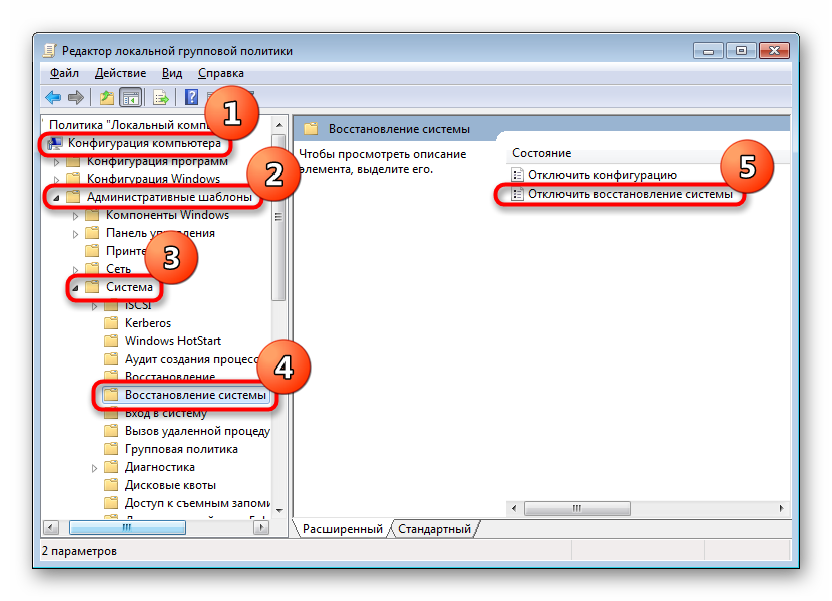Screen dimensions: 832x601
Task: Click the tree pane horizontal scrollbar thumb
Action: tap(127, 527)
